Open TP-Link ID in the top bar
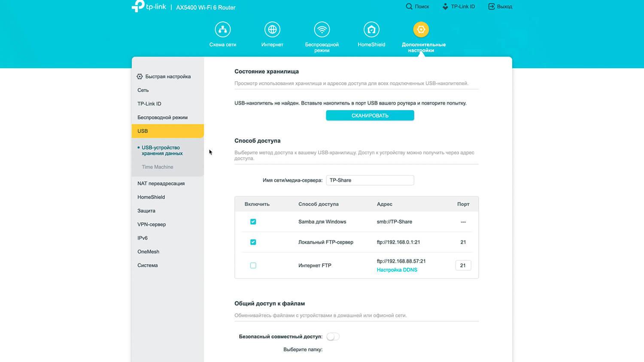644x362 pixels. click(x=459, y=6)
